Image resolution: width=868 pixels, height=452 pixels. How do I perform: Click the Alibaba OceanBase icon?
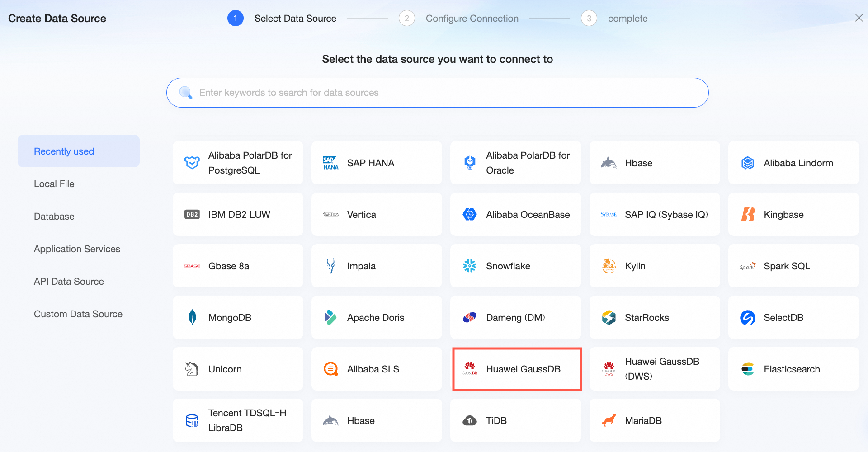tap(470, 214)
